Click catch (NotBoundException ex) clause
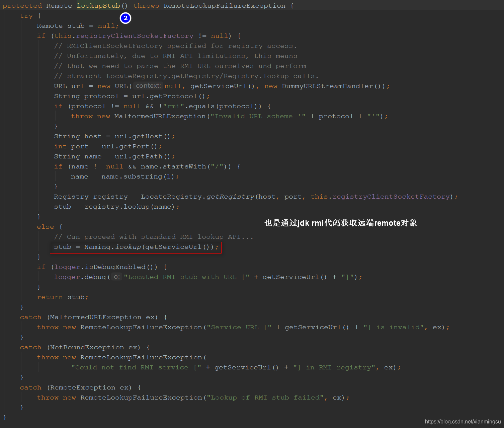Screen dimensions: 504x428 tap(80, 347)
